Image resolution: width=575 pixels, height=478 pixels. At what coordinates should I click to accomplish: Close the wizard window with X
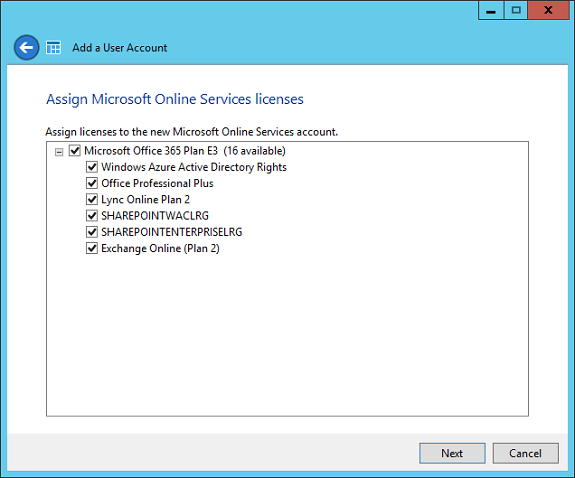(549, 10)
